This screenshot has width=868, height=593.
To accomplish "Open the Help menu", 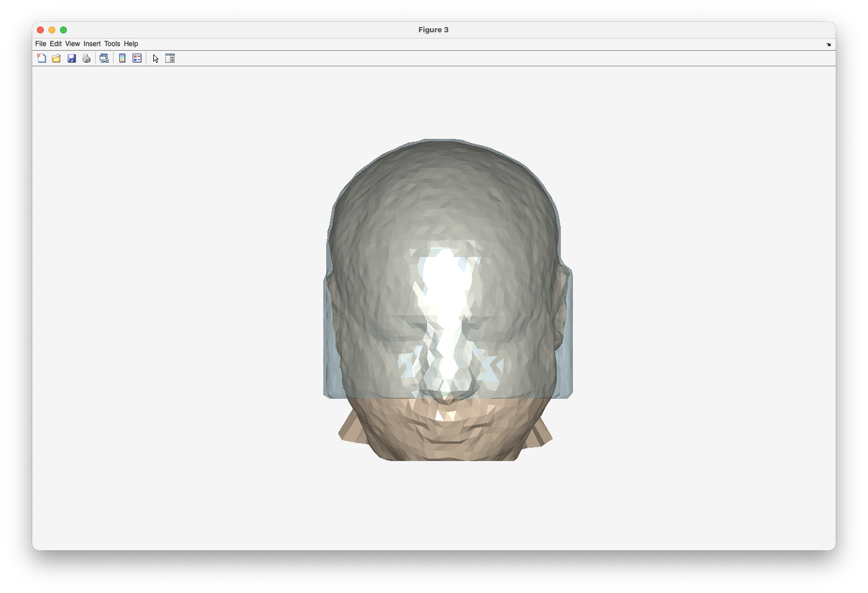I will click(x=131, y=44).
